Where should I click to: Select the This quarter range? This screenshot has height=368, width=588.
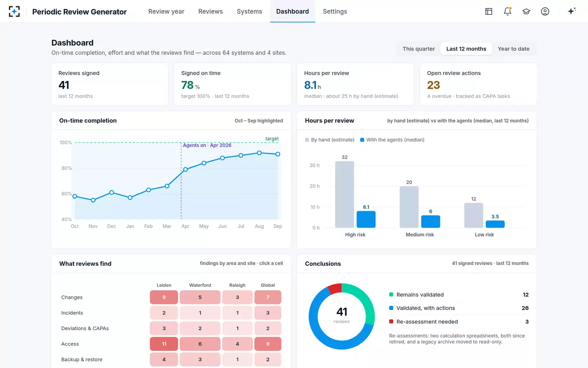(x=419, y=49)
